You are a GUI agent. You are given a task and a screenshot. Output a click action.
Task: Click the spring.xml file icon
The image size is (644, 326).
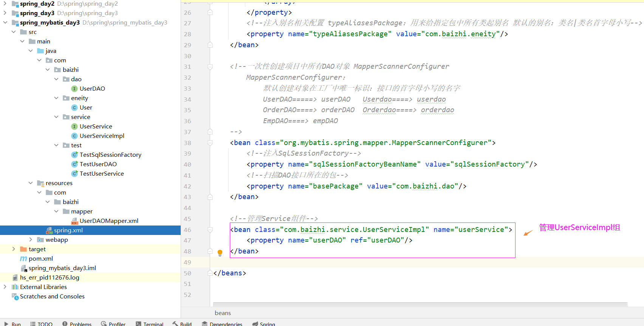(x=49, y=230)
